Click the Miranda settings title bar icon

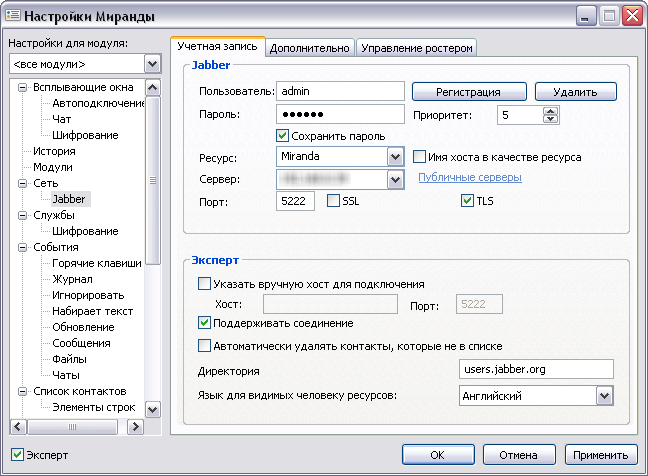point(12,16)
